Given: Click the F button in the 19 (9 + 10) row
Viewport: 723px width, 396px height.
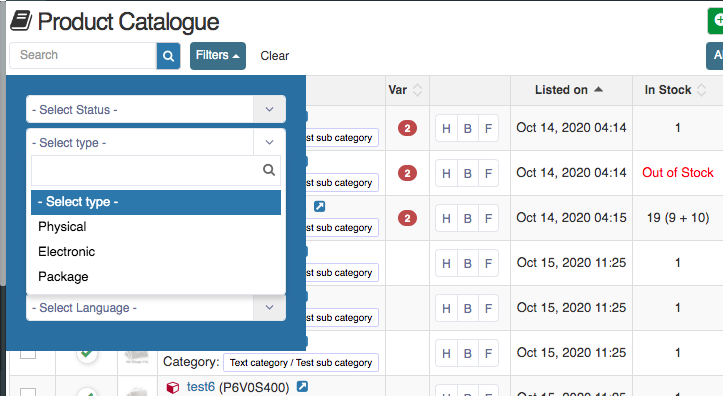Looking at the screenshot, I should point(488,219).
